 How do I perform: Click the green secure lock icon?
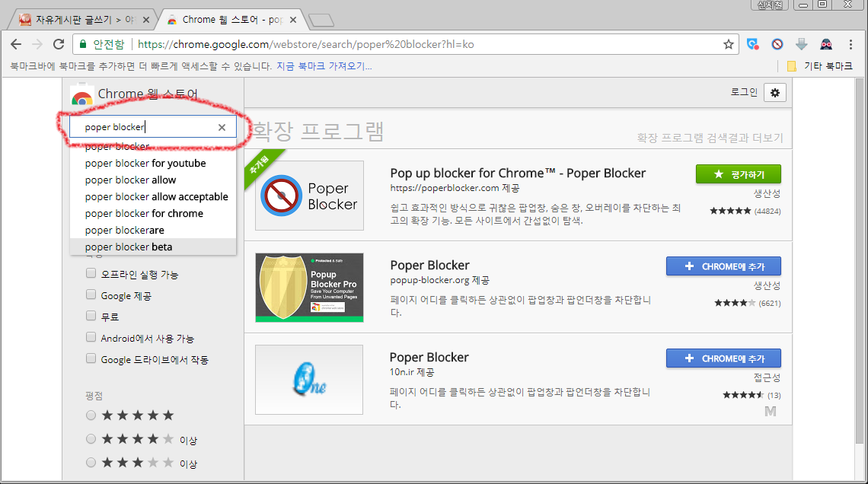click(83, 44)
